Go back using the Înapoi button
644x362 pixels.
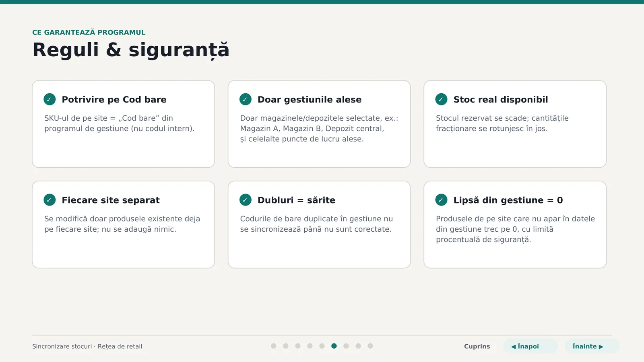[530, 346]
